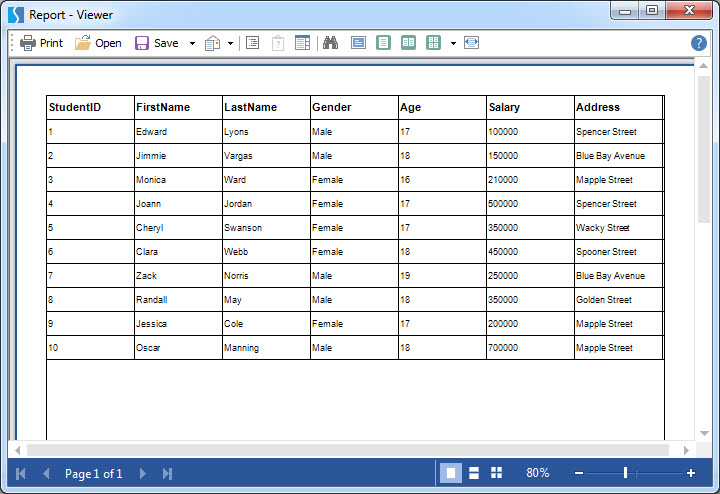
Task: Expand the multiple pages dropdown arrow
Action: pyautogui.click(x=453, y=44)
